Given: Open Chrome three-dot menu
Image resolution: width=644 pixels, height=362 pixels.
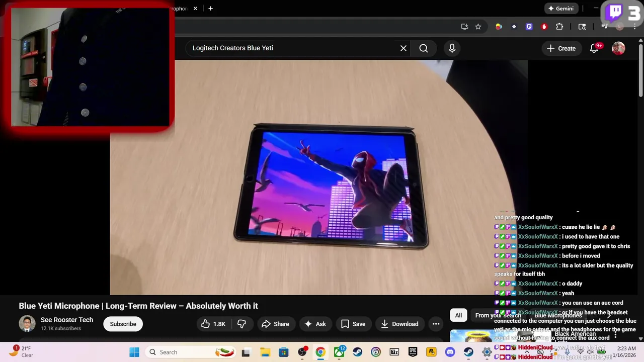Looking at the screenshot, I should pos(635,27).
